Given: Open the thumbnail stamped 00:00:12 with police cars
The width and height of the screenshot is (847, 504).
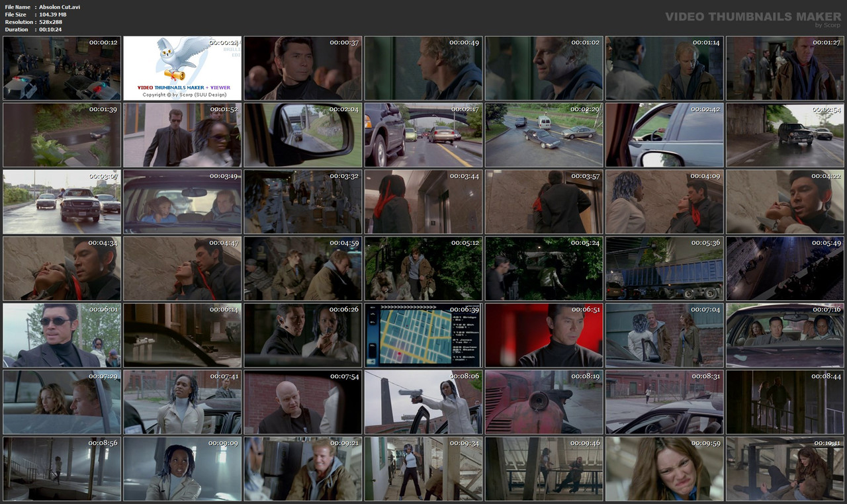Looking at the screenshot, I should 62,68.
